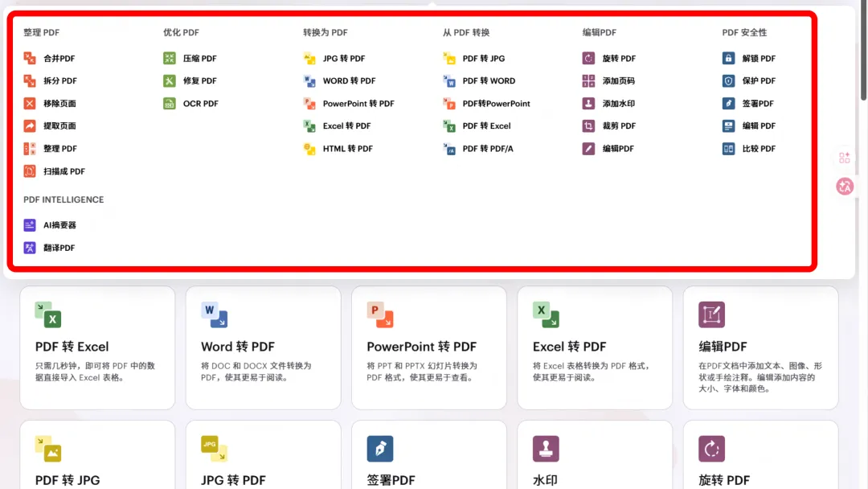The width and height of the screenshot is (868, 489).
Task: Select PDF 转 Excel in the dropdown menu
Action: point(477,125)
